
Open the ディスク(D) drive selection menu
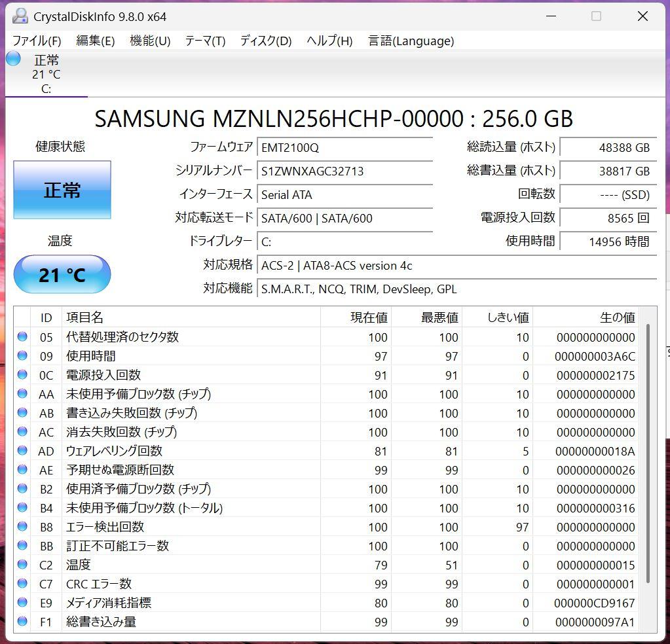tap(265, 41)
